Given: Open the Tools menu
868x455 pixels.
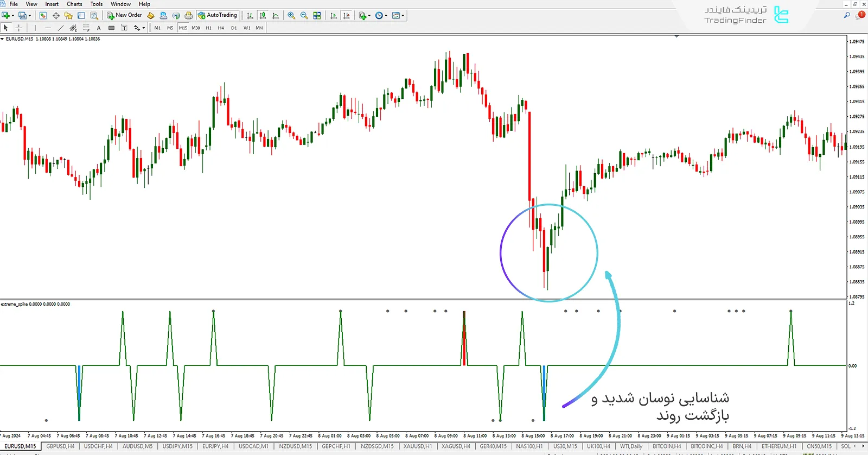Looking at the screenshot, I should [97, 4].
